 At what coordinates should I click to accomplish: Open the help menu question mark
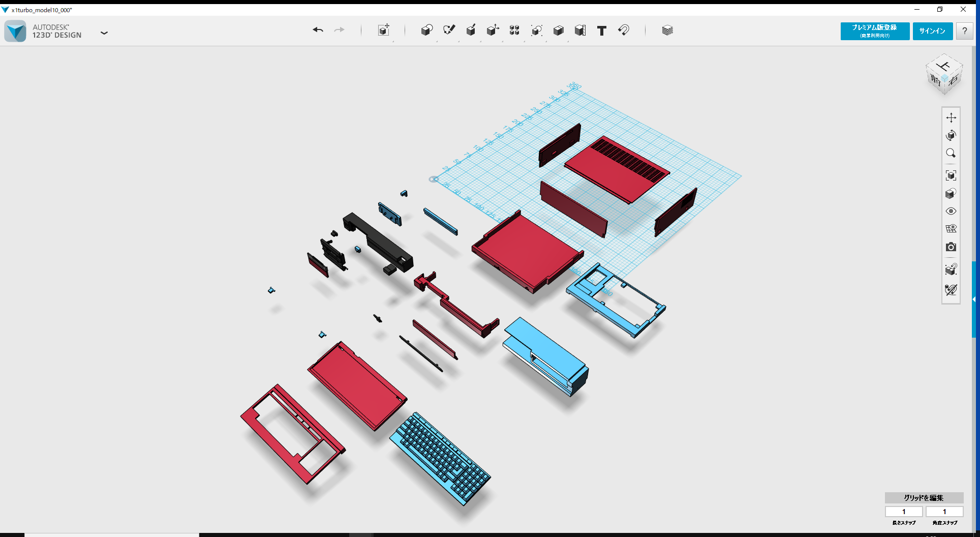click(964, 31)
